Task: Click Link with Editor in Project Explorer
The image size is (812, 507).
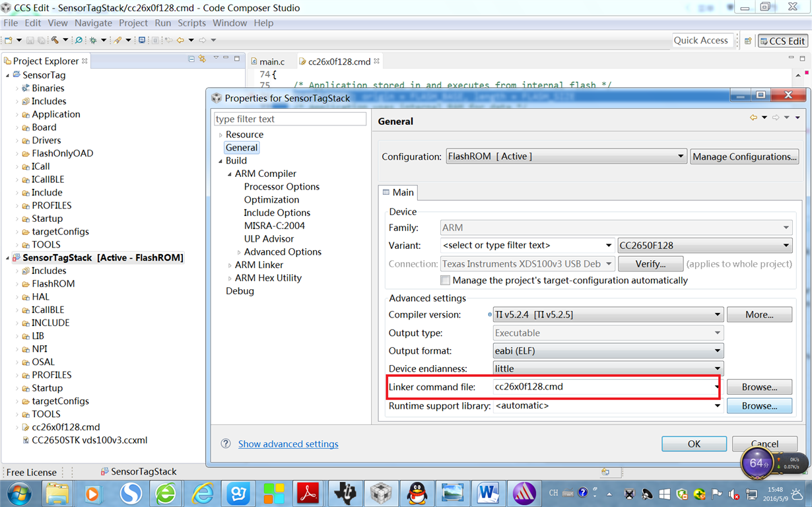Action: coord(202,59)
